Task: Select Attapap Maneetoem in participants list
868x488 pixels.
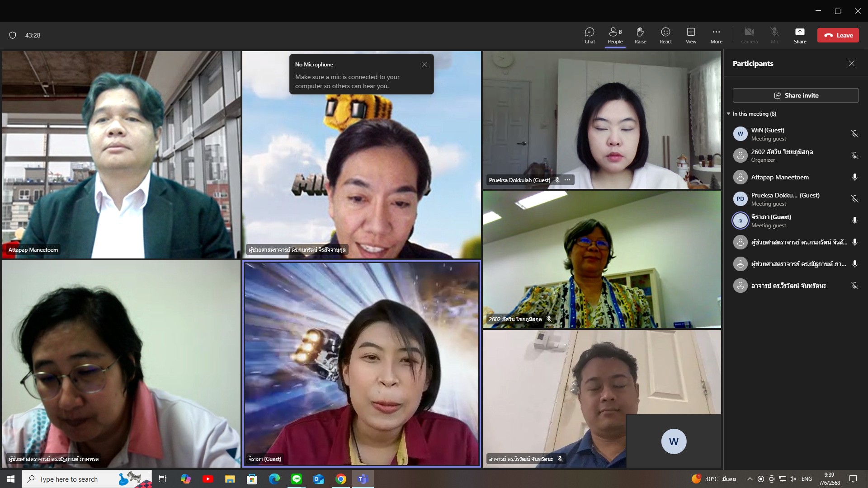Action: (x=780, y=177)
